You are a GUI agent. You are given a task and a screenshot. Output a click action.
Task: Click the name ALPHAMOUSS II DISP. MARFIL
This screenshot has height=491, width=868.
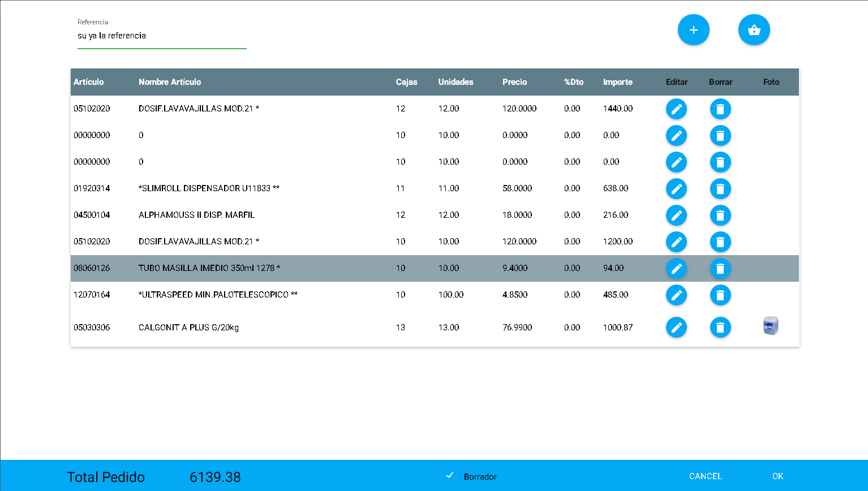click(196, 215)
